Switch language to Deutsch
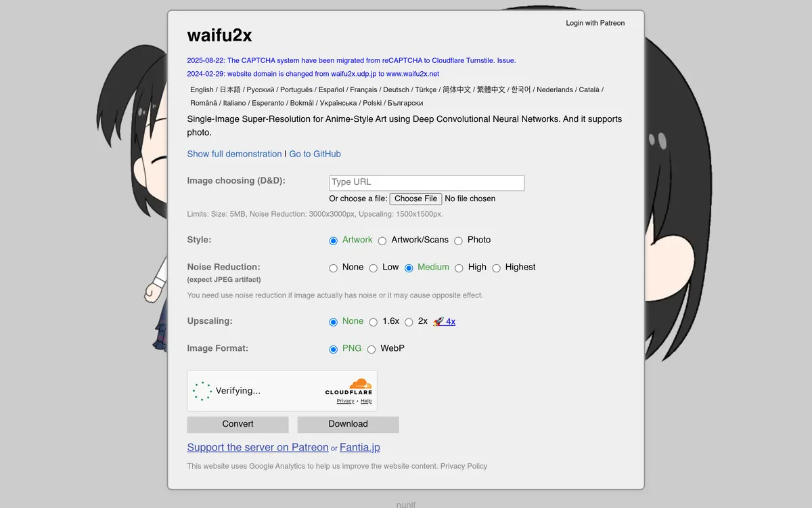This screenshot has height=508, width=812. coord(396,89)
